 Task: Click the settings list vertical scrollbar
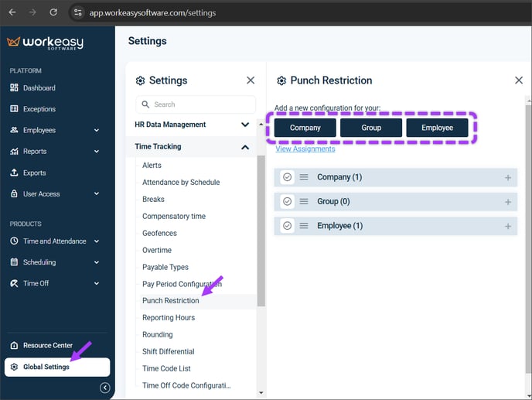tap(261, 231)
